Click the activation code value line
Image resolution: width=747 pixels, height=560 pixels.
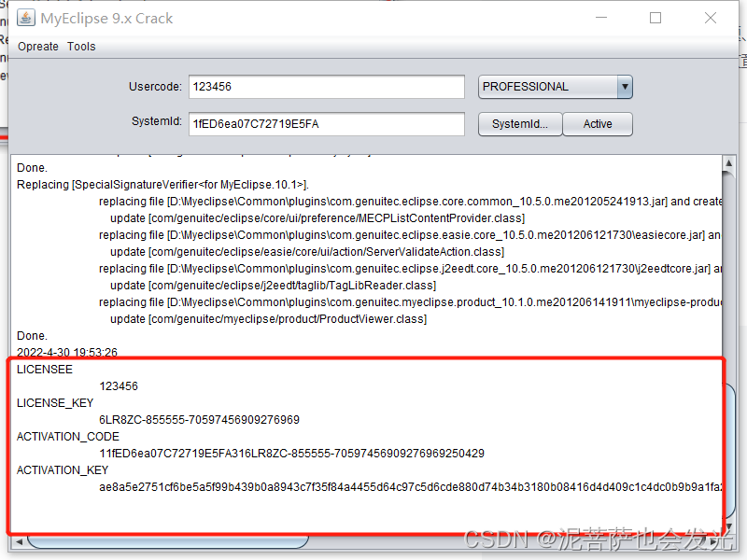tap(291, 454)
